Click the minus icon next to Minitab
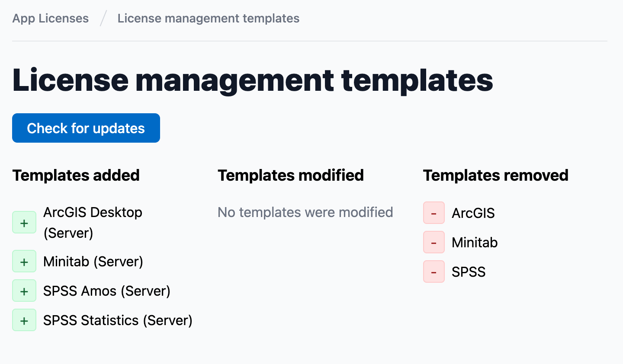The height and width of the screenshot is (364, 623). pyautogui.click(x=434, y=243)
